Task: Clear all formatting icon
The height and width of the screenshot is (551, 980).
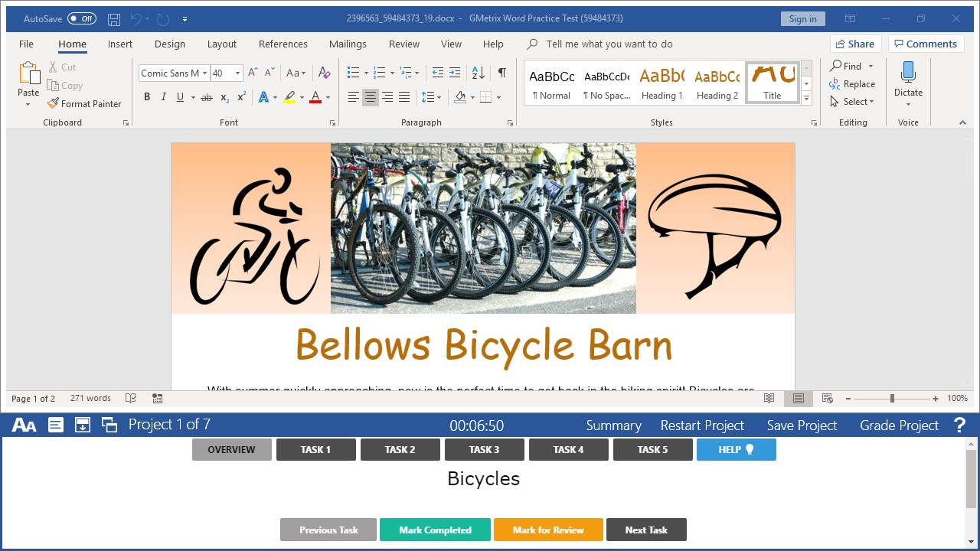Action: [325, 73]
